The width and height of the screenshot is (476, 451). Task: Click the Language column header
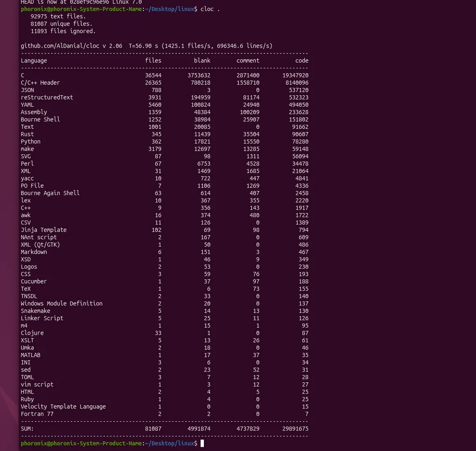33,60
